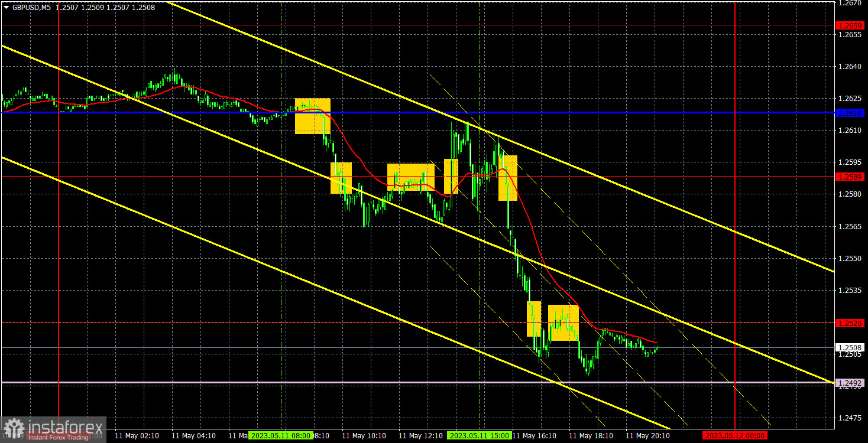Click the 1.2550 value on price axis
This screenshot has width=868, height=443.
tap(850, 258)
